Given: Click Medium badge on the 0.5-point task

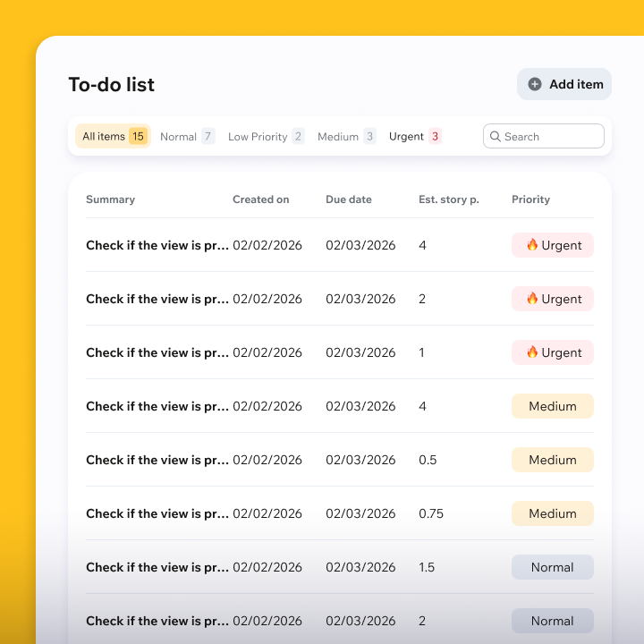Looking at the screenshot, I should click(x=552, y=460).
